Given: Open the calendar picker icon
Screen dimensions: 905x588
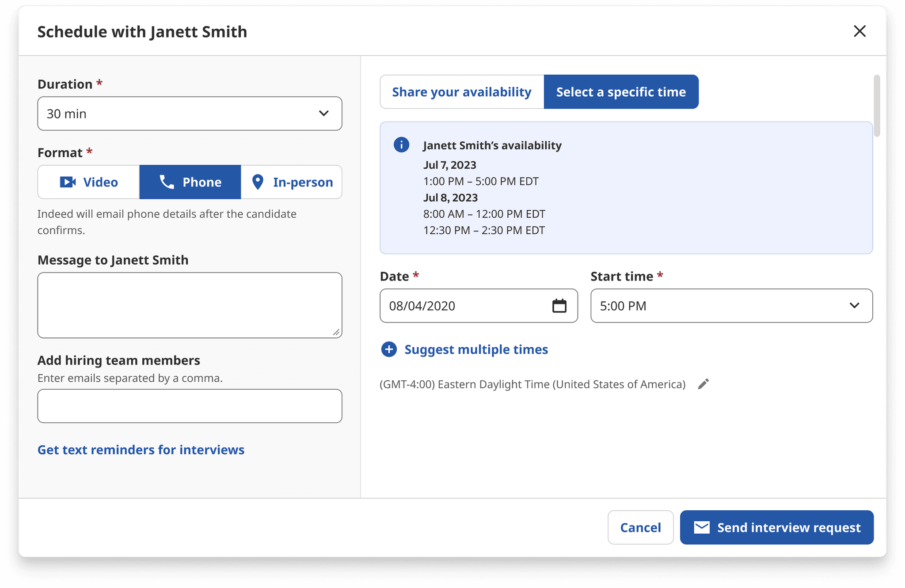Looking at the screenshot, I should (x=559, y=306).
